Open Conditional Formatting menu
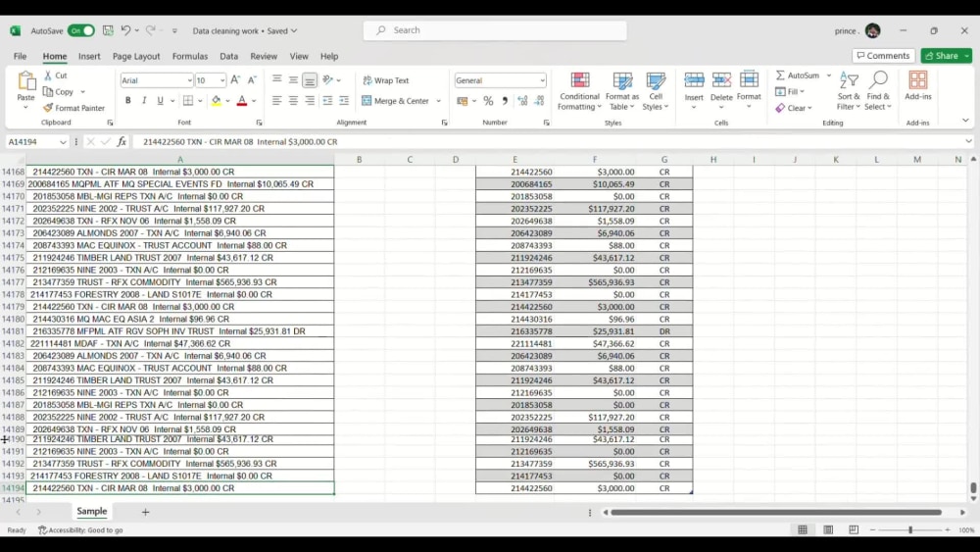980x552 pixels. (x=579, y=91)
